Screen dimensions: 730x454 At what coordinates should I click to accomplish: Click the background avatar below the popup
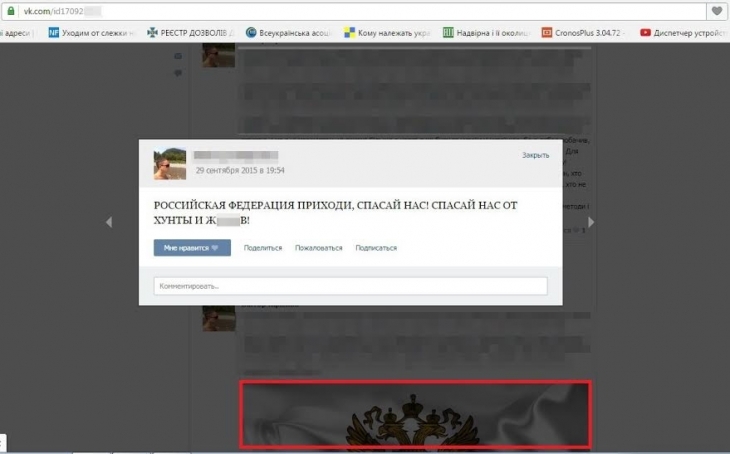click(x=219, y=318)
